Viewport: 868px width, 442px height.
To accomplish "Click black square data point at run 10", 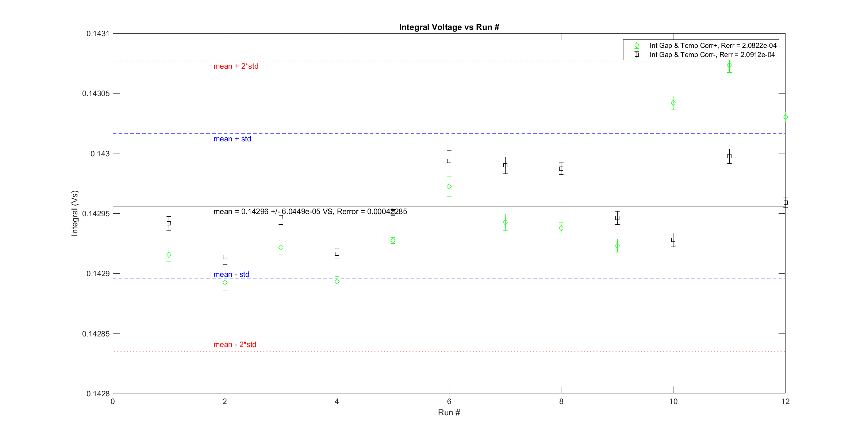I will 673,240.
